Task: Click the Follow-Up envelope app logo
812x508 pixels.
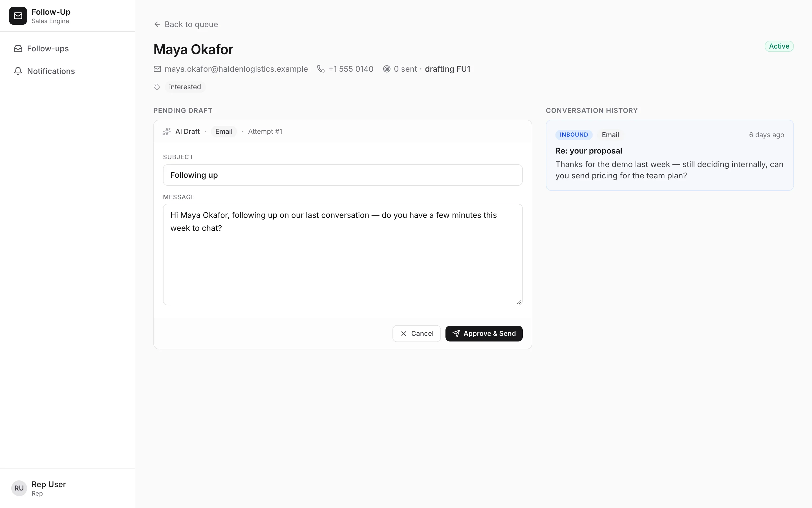Action: (x=18, y=16)
